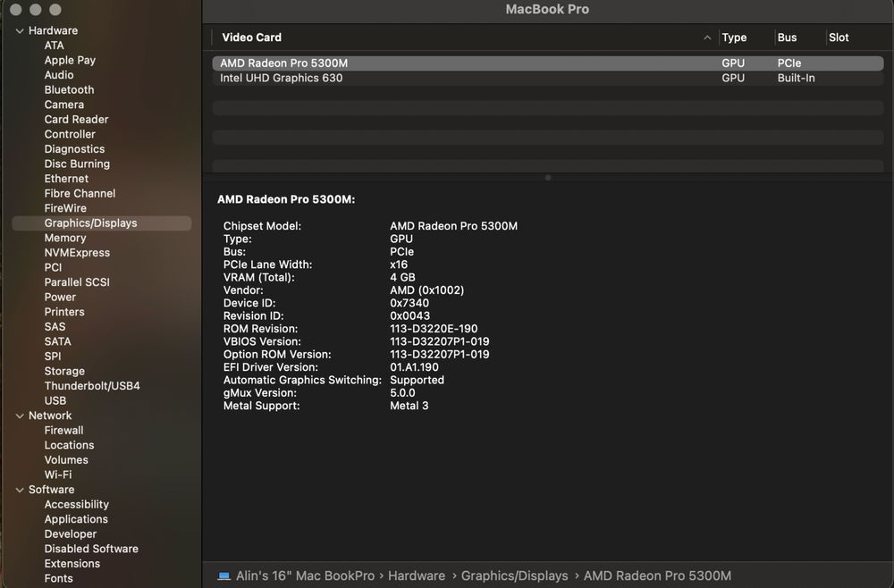Click Graphics/Displays in the path bar
The width and height of the screenshot is (894, 588).
click(514, 576)
